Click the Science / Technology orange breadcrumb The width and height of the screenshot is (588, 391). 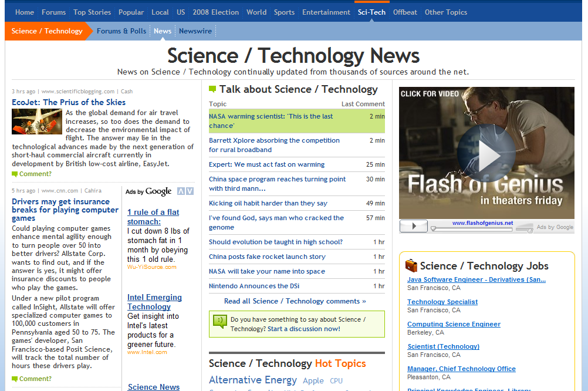pyautogui.click(x=47, y=31)
